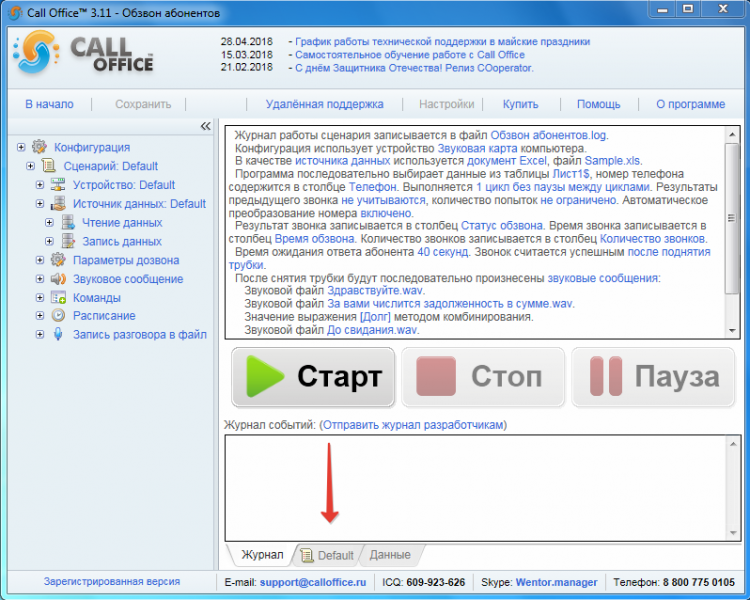Click the Расписание clock icon
This screenshot has width=750, height=600.
click(x=58, y=315)
